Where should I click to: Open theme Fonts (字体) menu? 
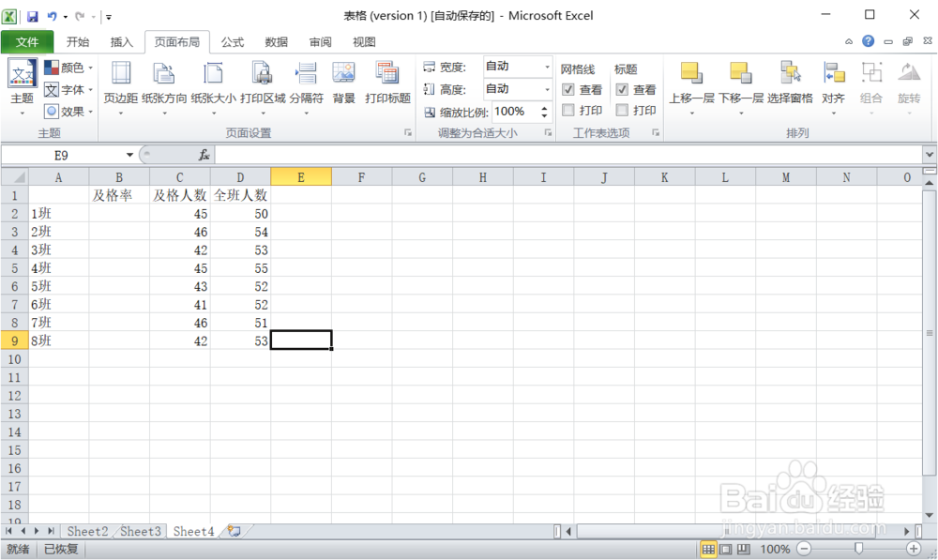tap(68, 90)
